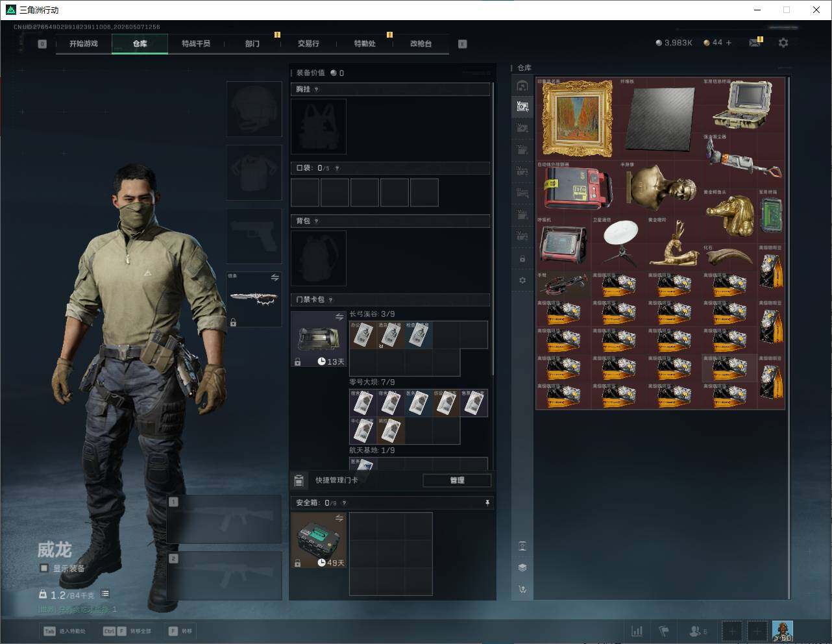Select the 特勤处 tab

365,43
